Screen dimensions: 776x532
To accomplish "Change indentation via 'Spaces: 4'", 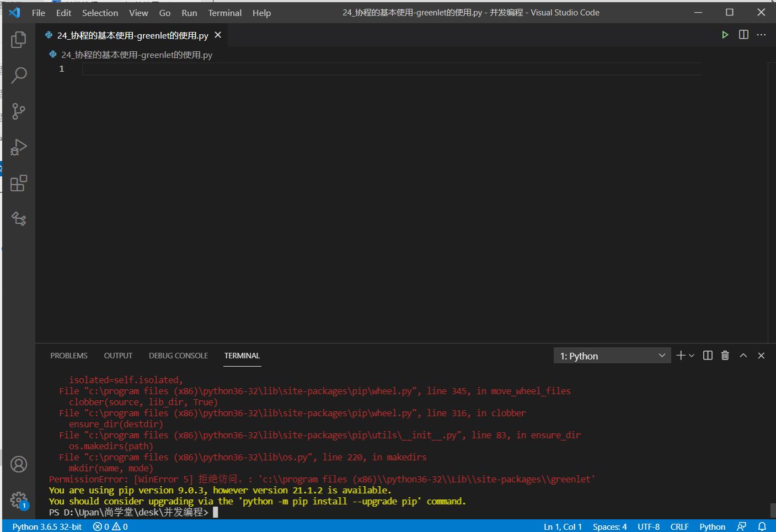I will pos(609,526).
